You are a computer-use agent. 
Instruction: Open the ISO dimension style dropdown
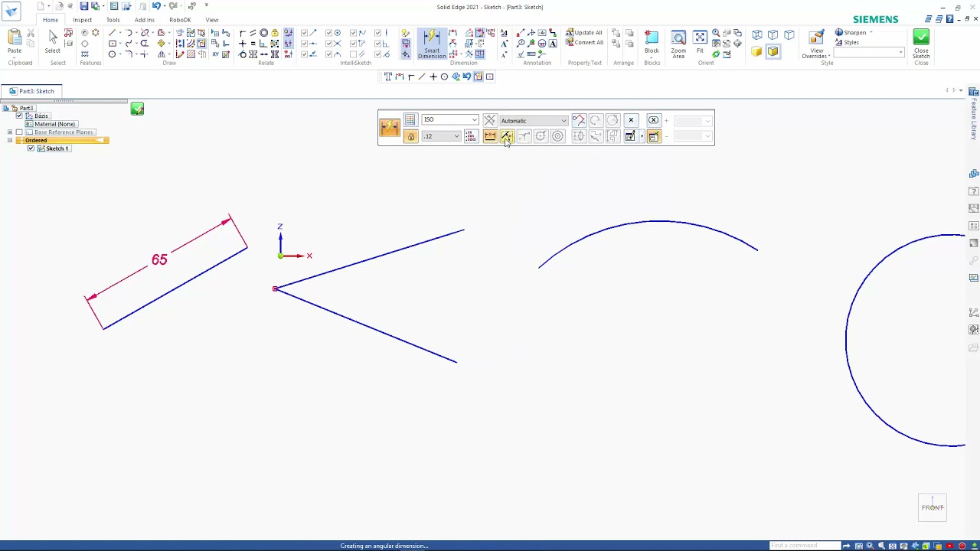[474, 120]
